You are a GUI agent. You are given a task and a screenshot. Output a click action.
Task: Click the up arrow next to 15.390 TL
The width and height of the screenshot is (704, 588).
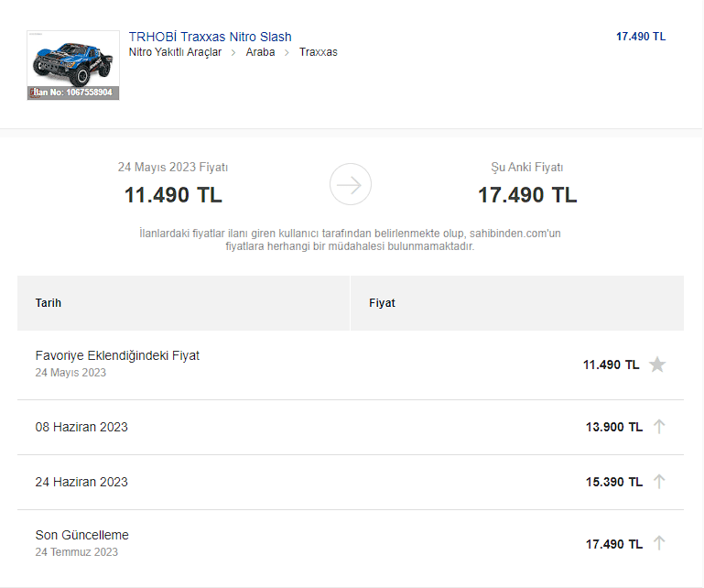[x=658, y=482]
